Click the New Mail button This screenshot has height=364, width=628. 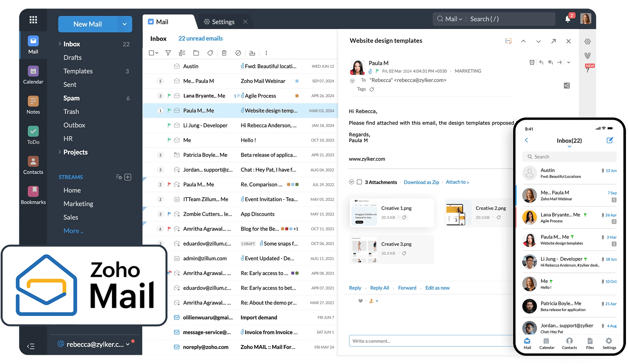(x=88, y=24)
